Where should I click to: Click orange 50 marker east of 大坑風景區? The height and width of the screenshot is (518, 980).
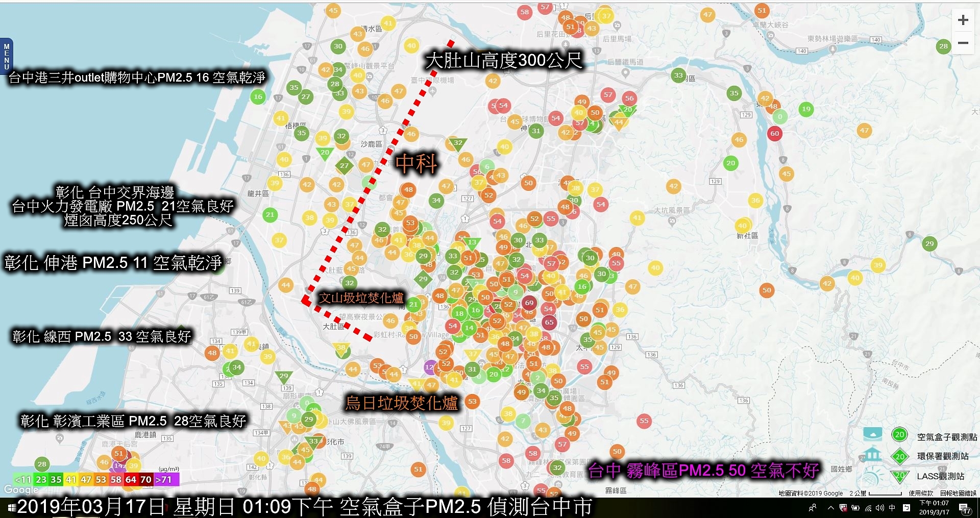click(x=767, y=290)
